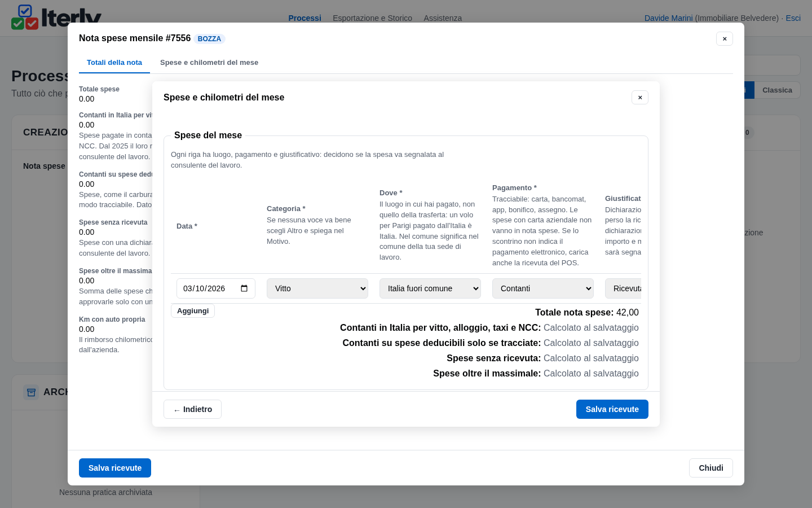This screenshot has height=508, width=812.
Task: Expand the Dove dropdown showing 'Italia fuori comune'
Action: pyautogui.click(x=430, y=288)
